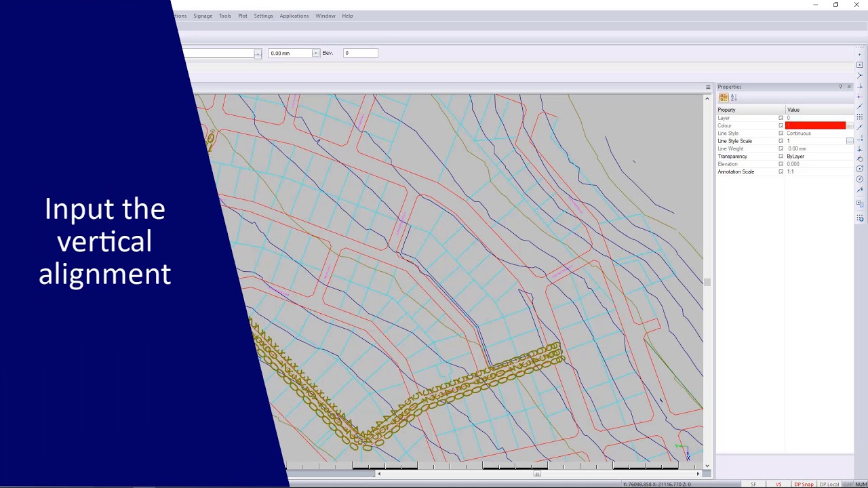Toggle the Line Weight property checkbox
The width and height of the screenshot is (868, 488).
[x=781, y=148]
